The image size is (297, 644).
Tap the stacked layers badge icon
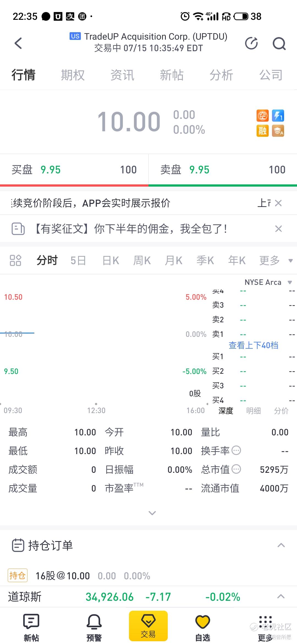point(278,131)
